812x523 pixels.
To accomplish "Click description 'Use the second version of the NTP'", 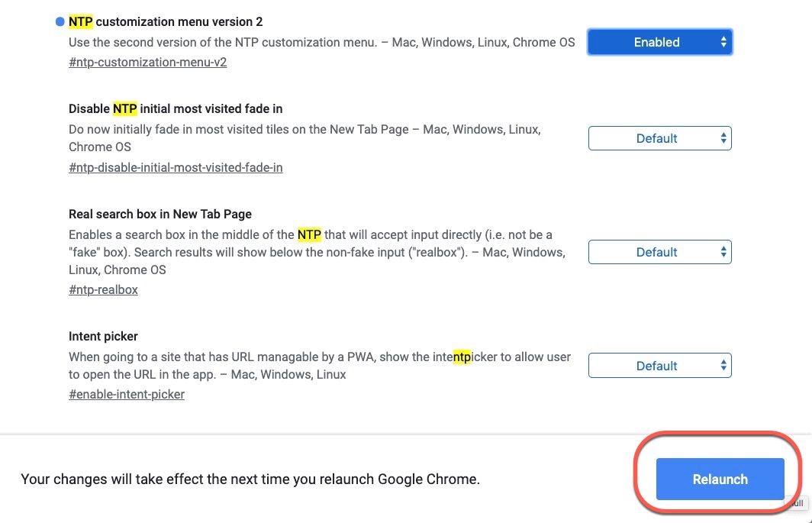I will point(321,42).
